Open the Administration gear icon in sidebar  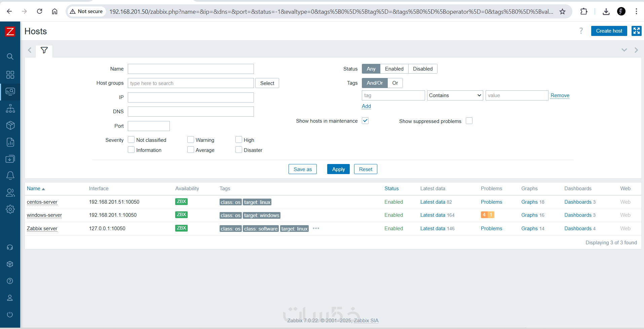coord(10,209)
